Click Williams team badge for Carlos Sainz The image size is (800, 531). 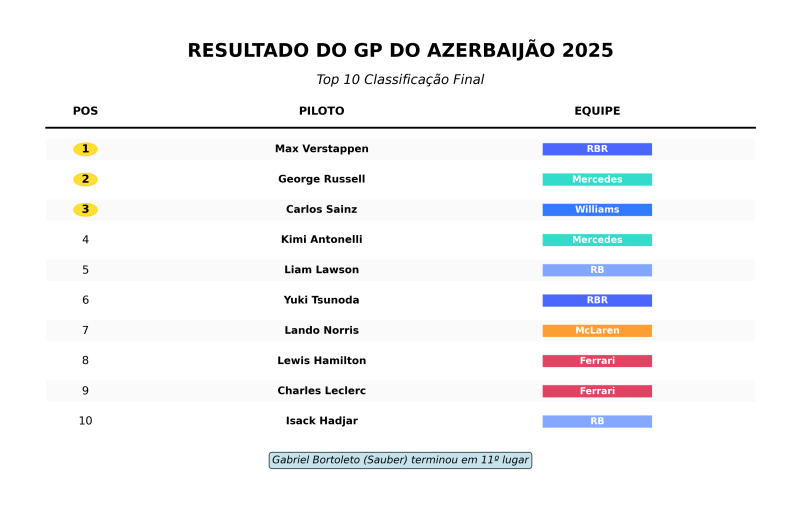pos(597,210)
